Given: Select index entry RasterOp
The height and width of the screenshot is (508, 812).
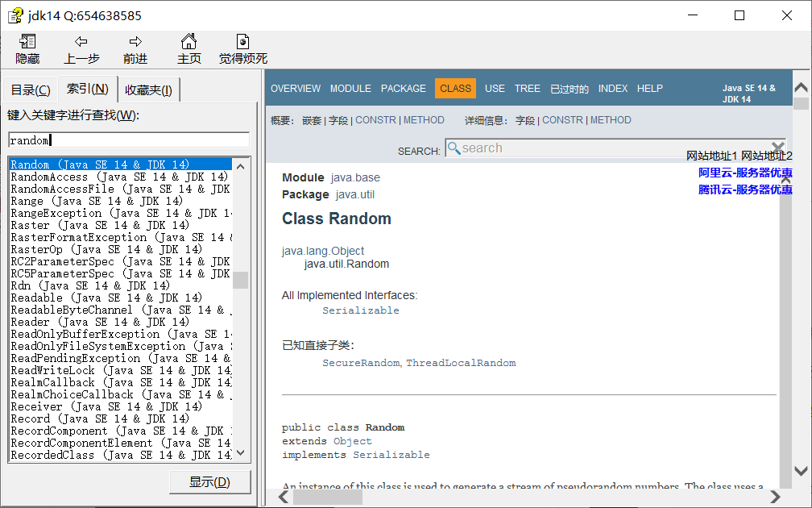Looking at the screenshot, I should (x=121, y=249).
